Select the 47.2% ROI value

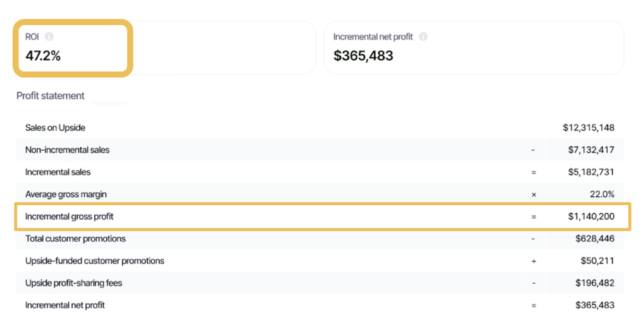(43, 56)
